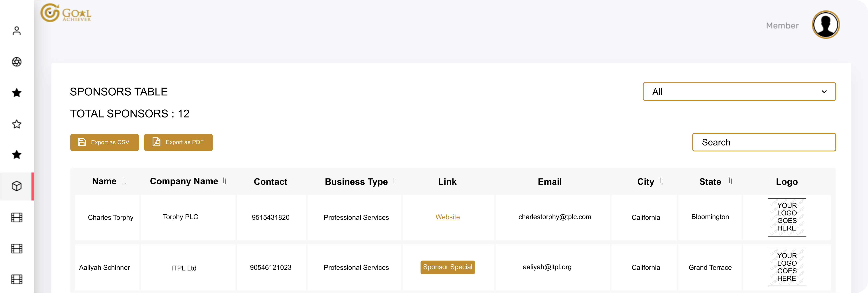Click the user profile sidebar icon
Image resolution: width=868 pixels, height=293 pixels.
pos(16,31)
